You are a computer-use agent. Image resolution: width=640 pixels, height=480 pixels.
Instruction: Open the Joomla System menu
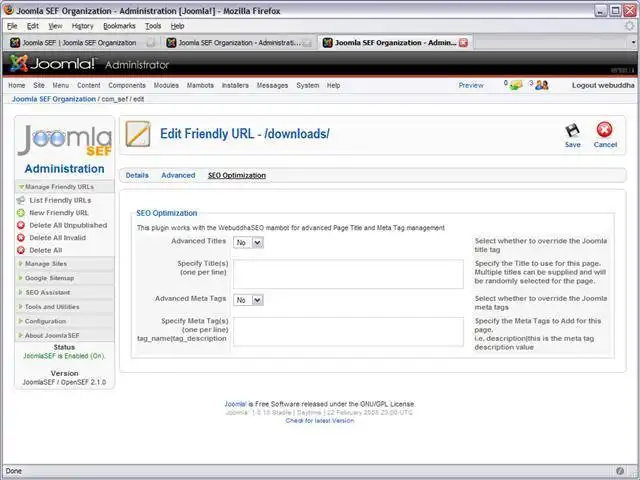tap(308, 85)
